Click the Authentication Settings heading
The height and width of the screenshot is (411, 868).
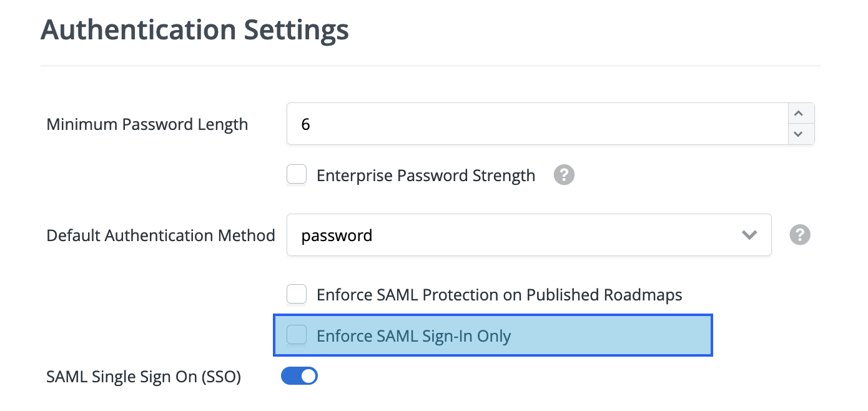click(195, 29)
